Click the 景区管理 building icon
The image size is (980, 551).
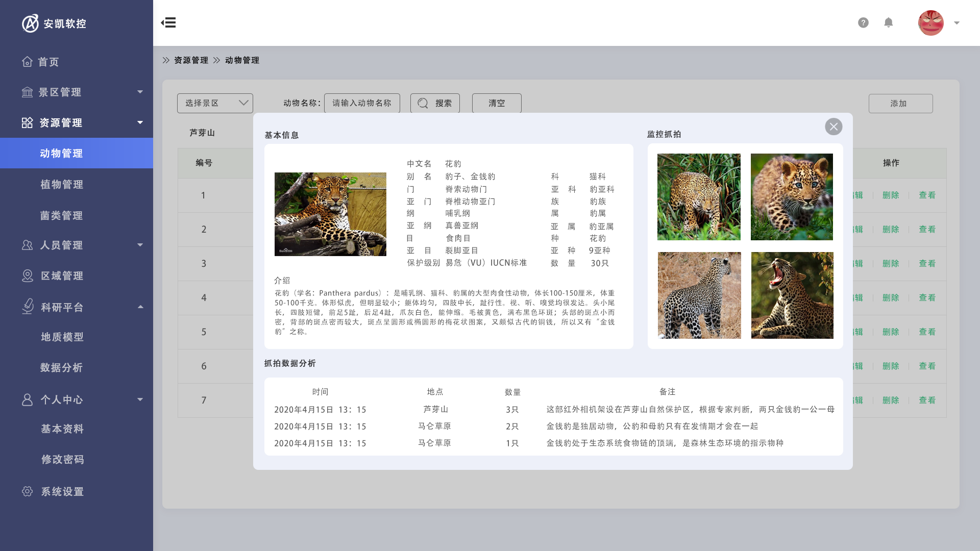point(27,92)
